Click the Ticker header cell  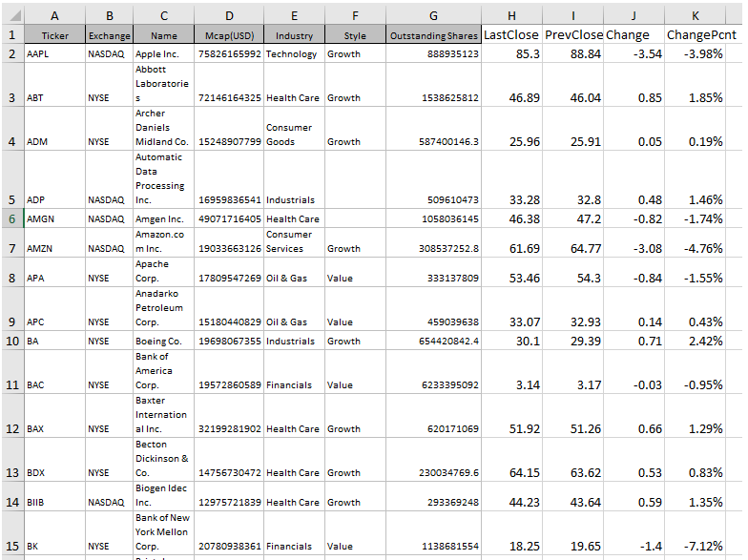coord(53,35)
